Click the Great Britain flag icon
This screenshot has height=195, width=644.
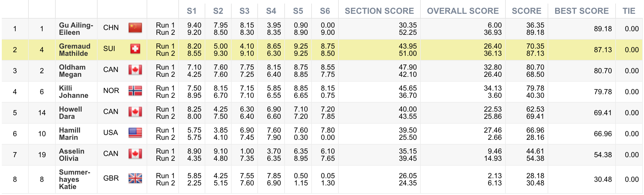pyautogui.click(x=135, y=178)
